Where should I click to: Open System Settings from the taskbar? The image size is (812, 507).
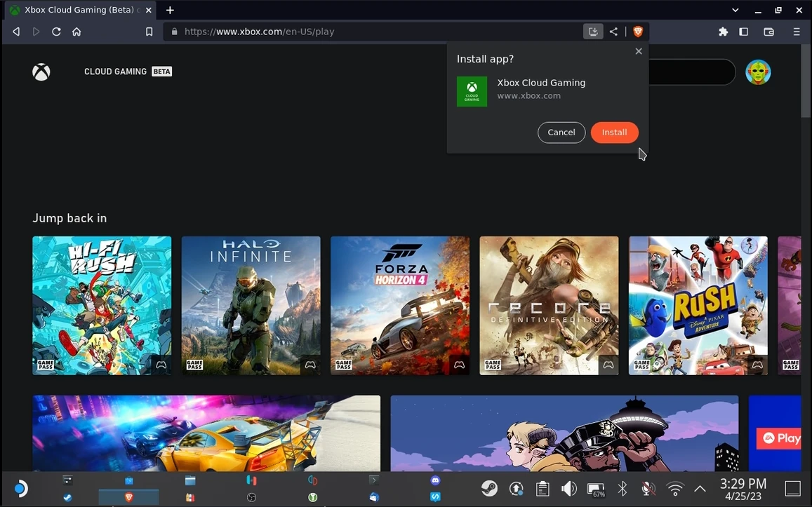pos(67,480)
